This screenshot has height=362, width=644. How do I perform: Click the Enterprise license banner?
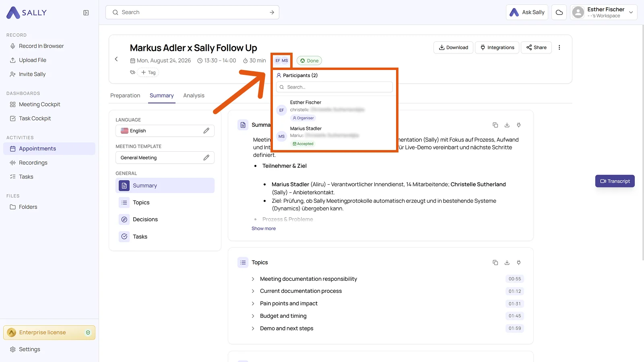[49, 333]
